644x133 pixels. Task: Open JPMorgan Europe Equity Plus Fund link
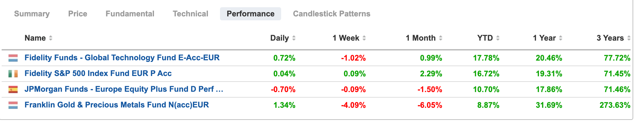124,89
